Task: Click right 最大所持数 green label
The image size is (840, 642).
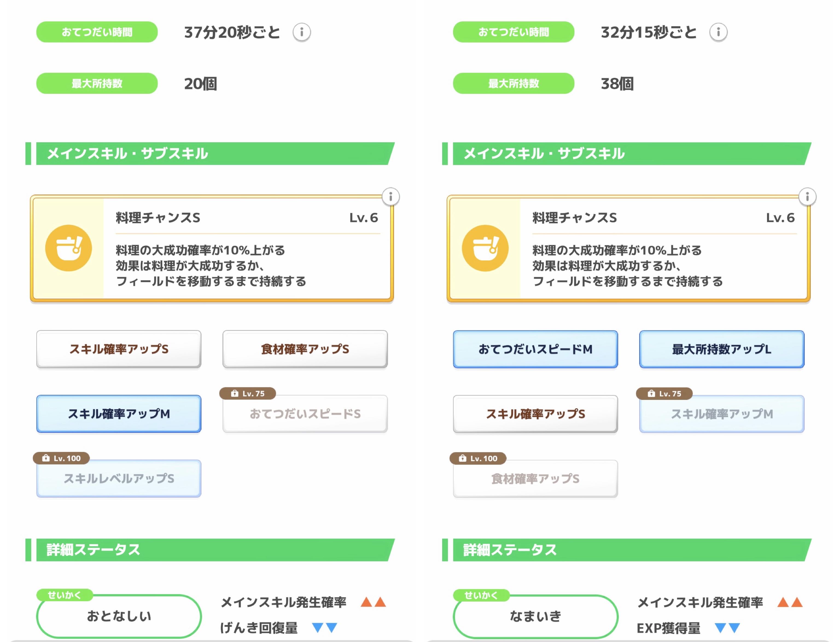Action: (x=514, y=83)
